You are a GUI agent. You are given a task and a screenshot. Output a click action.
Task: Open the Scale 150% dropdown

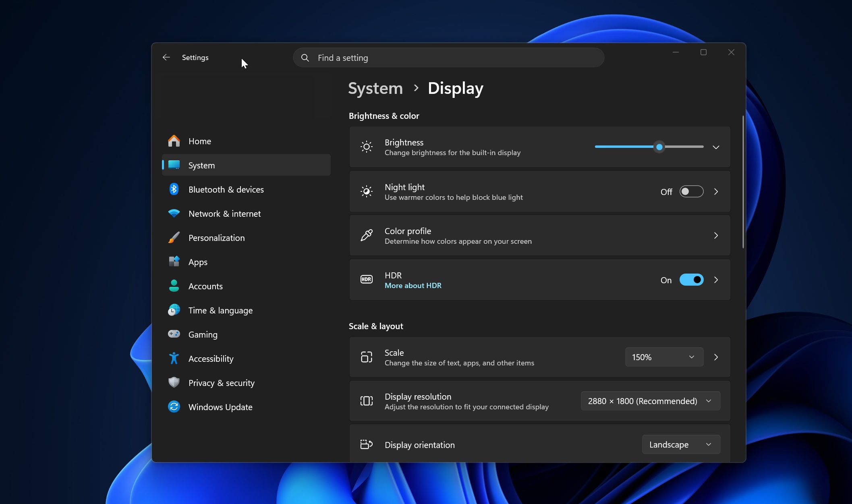click(664, 357)
